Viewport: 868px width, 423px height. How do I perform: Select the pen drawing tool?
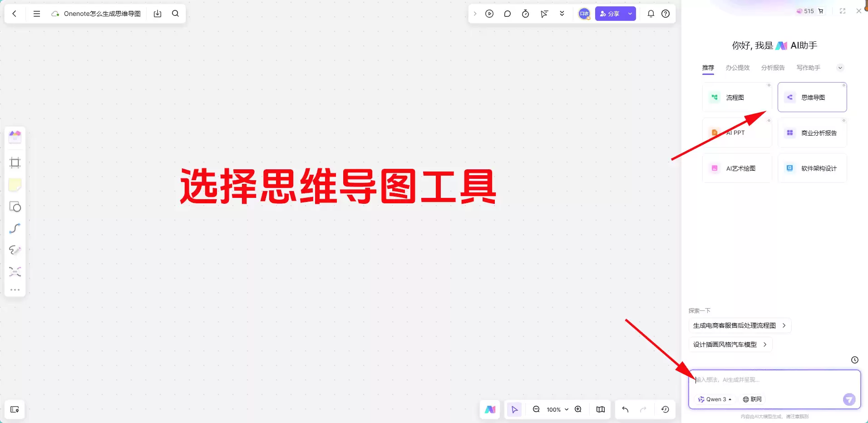[x=15, y=250]
